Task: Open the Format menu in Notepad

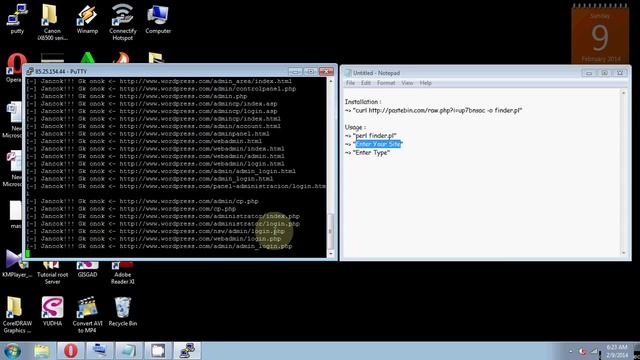Action: point(386,83)
